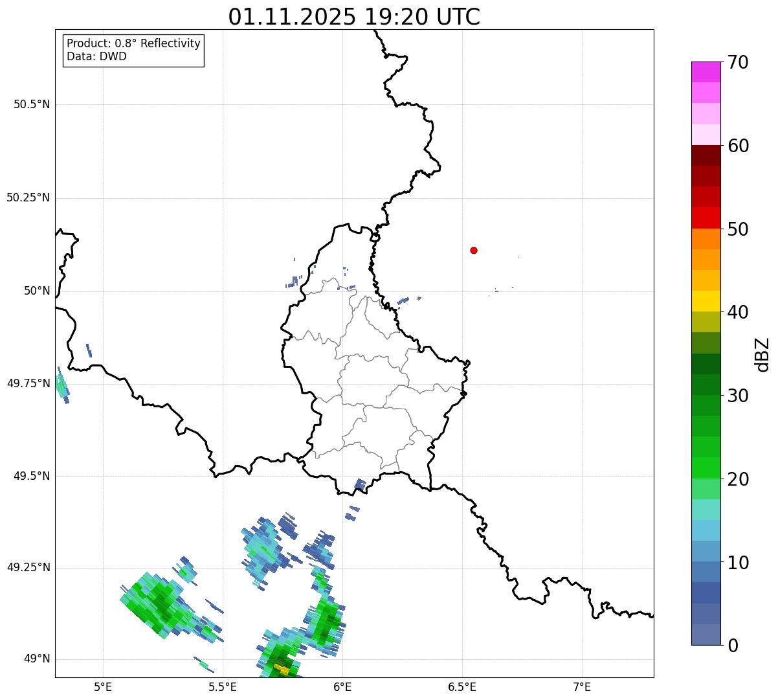778x700 pixels.
Task: Click the title "01.11.2025 19:20 UTC"
Action: [354, 17]
